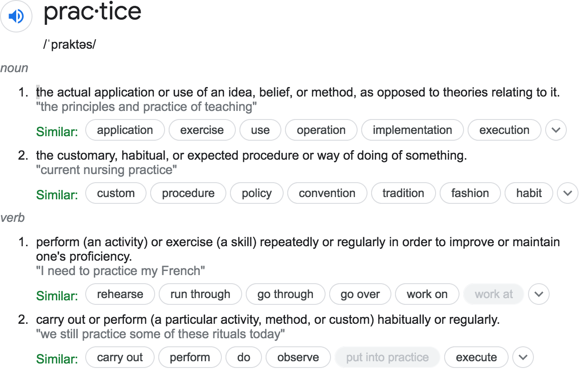Click the "rehearse" synonym chip
The height and width of the screenshot is (377, 588).
click(x=120, y=294)
